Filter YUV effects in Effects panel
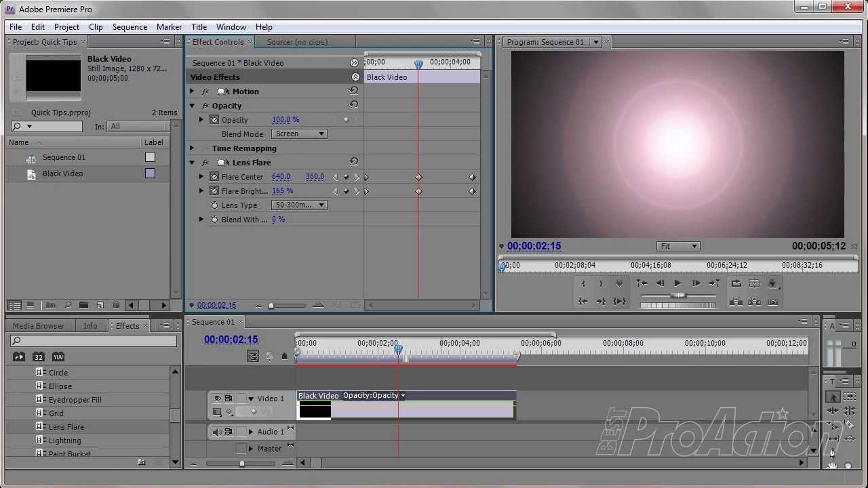The image size is (868, 488). tap(58, 357)
